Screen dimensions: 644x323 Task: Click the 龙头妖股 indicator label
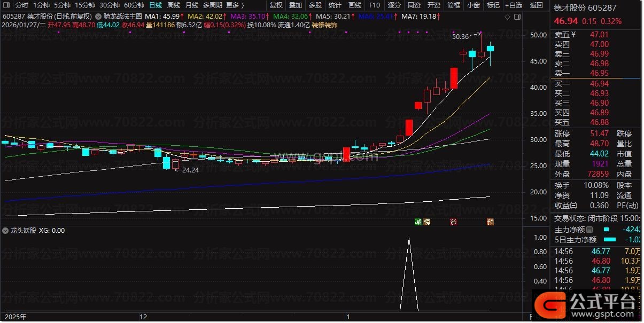tap(24, 231)
